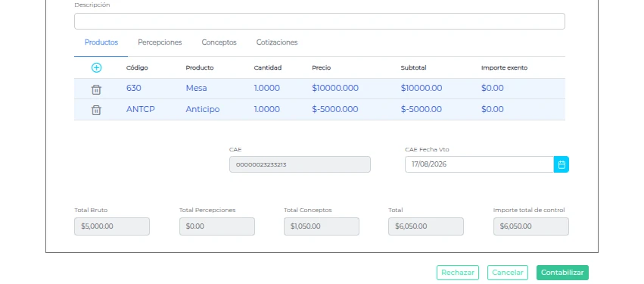The width and height of the screenshot is (644, 284).
Task: Click the subtotal $10000.00
Action: click(x=422, y=89)
